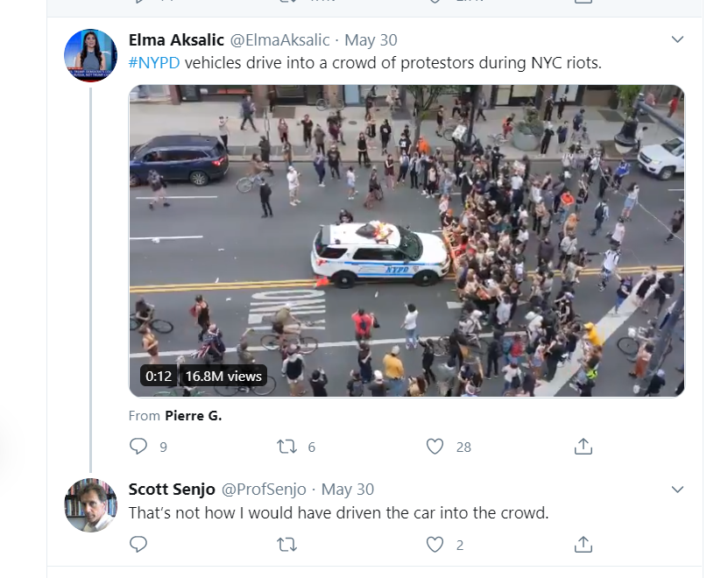Retweet Scott Senjo's reply
This screenshot has width=728, height=578.
[287, 544]
